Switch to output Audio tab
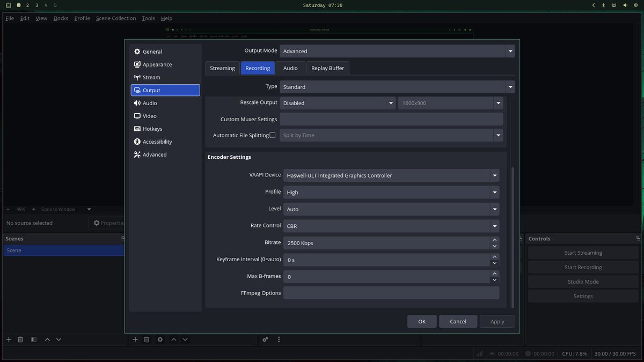This screenshot has width=644, height=362. (290, 68)
